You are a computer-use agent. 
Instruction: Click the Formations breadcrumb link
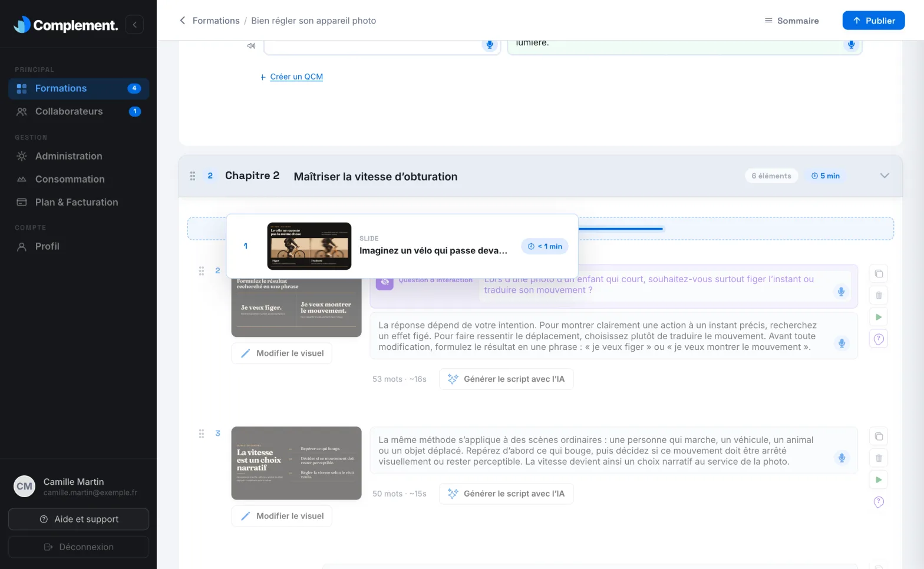click(216, 21)
